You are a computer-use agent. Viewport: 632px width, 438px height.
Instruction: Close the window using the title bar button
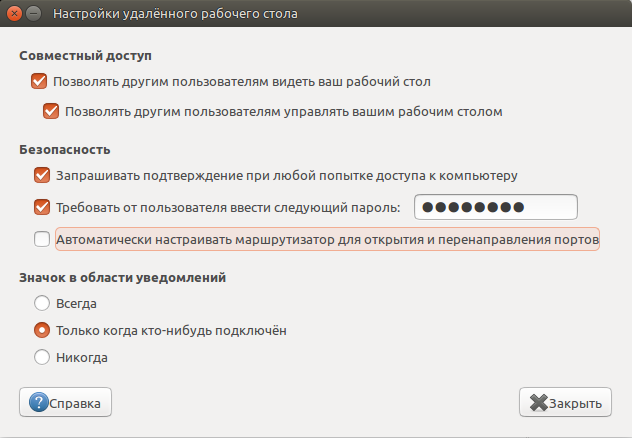point(15,15)
